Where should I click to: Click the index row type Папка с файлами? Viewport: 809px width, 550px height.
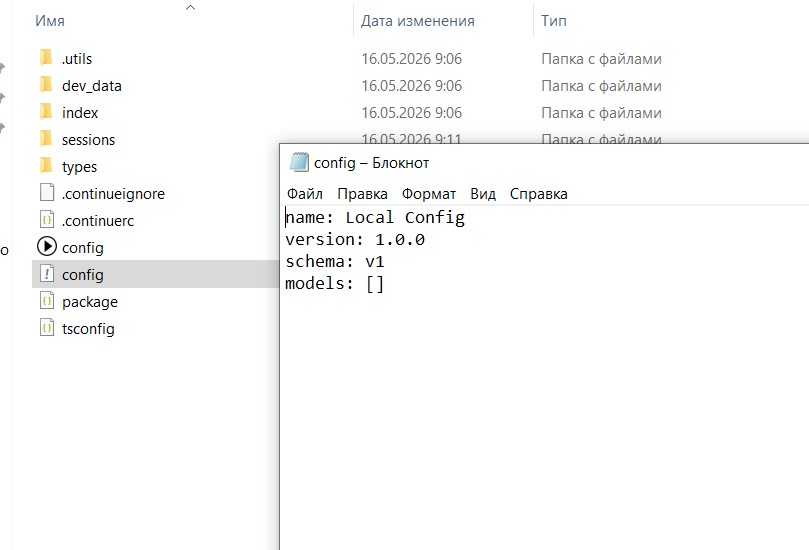(x=601, y=112)
